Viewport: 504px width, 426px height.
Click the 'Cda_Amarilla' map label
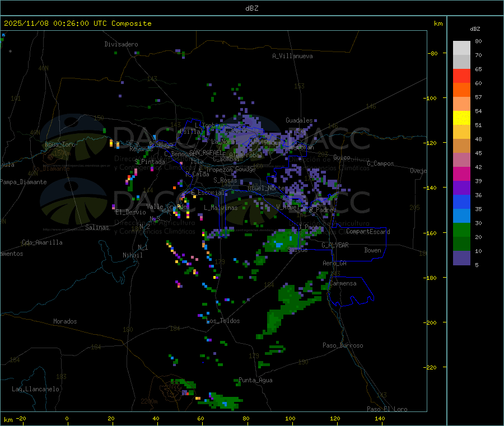coord(42,242)
